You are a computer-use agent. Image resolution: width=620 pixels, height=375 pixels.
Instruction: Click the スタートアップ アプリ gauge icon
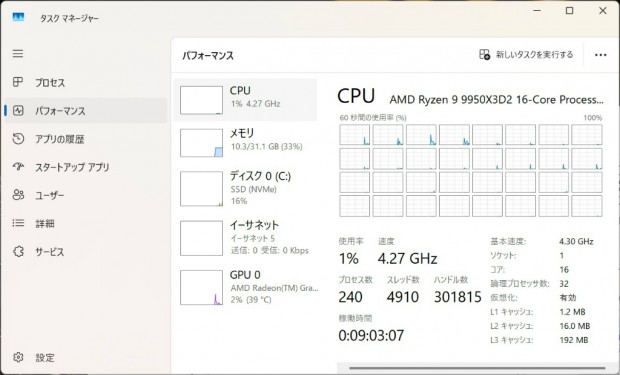[18, 167]
